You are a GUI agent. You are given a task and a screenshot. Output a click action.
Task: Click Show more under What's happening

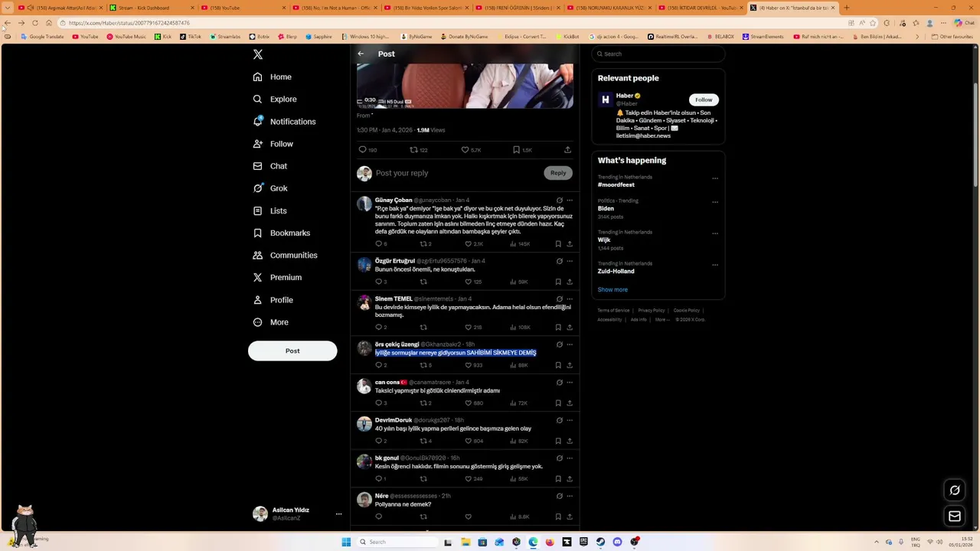tap(612, 289)
